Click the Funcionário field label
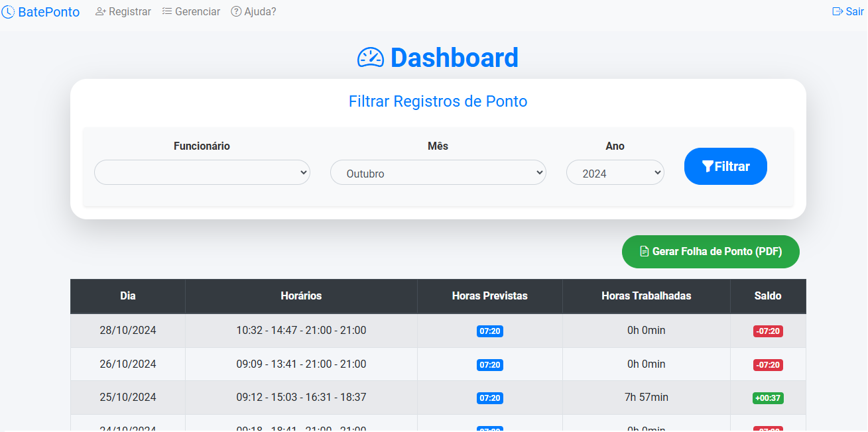The height and width of the screenshot is (432, 868). coord(202,146)
